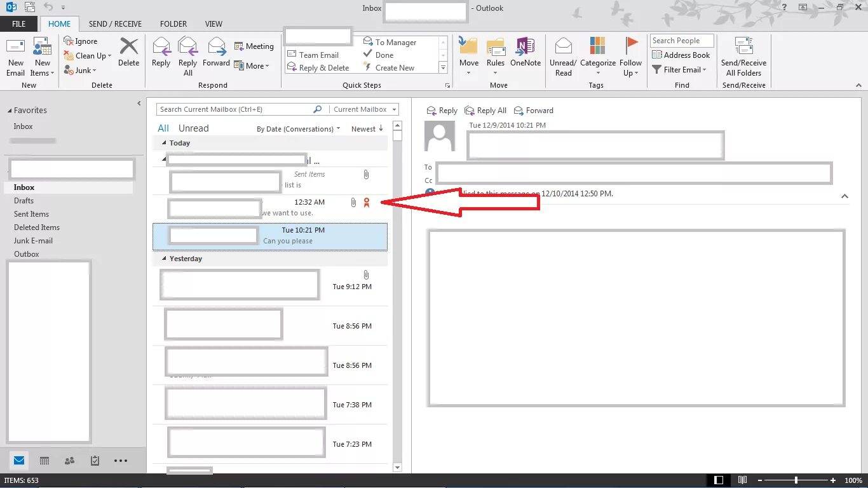Click Forward in the reading pane

(x=534, y=111)
